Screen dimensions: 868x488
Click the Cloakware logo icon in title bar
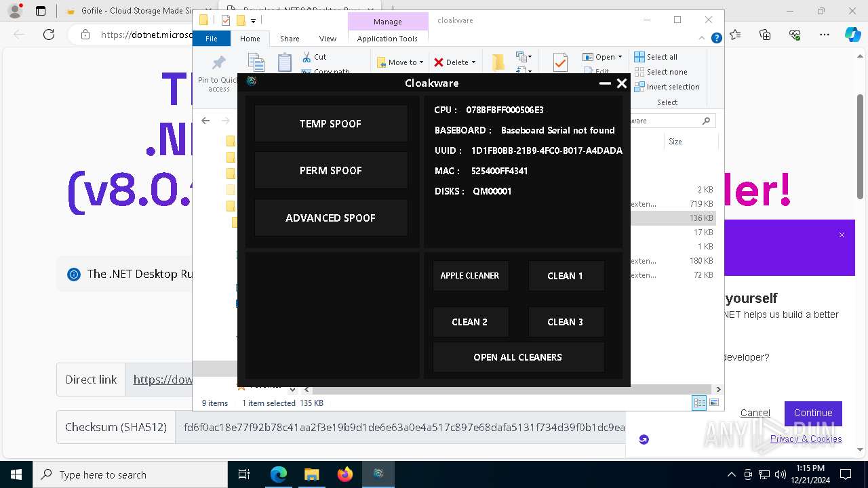[252, 81]
